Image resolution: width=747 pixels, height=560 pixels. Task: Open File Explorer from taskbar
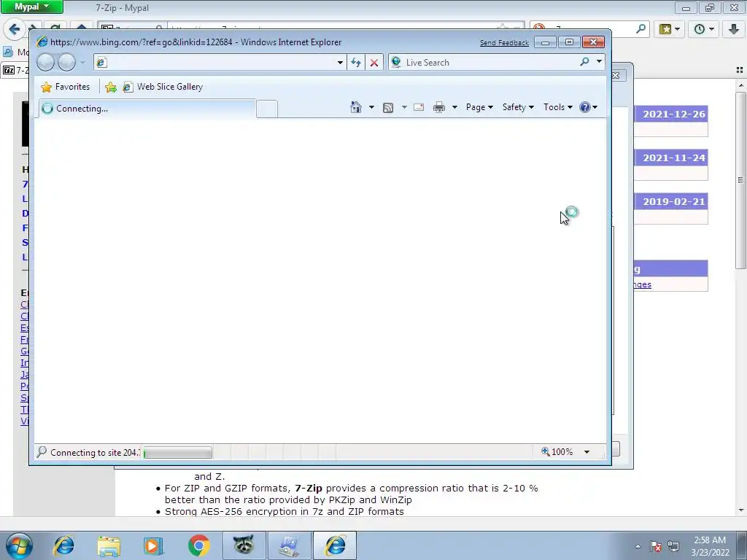click(x=109, y=545)
